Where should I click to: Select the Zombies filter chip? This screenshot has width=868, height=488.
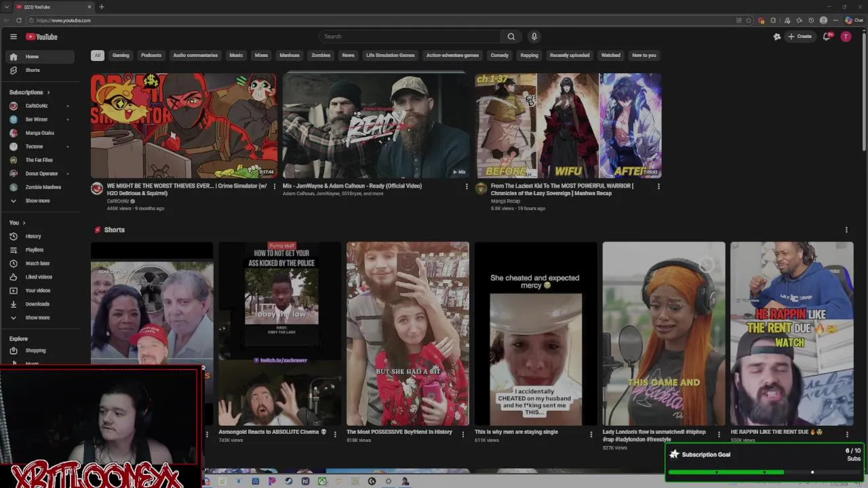(321, 56)
